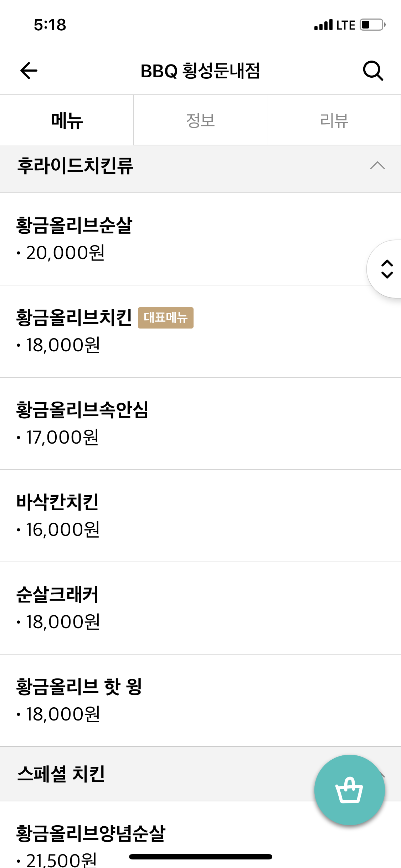Tap the cellular signal bars icon
Viewport: 401px width, 868px height.
[x=323, y=25]
